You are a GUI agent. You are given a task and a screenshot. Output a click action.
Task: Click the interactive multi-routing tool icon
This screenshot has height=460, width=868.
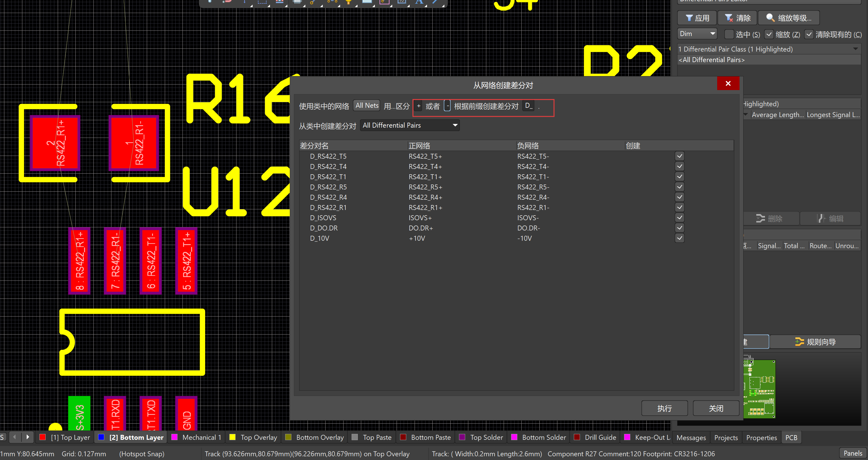(x=332, y=2)
